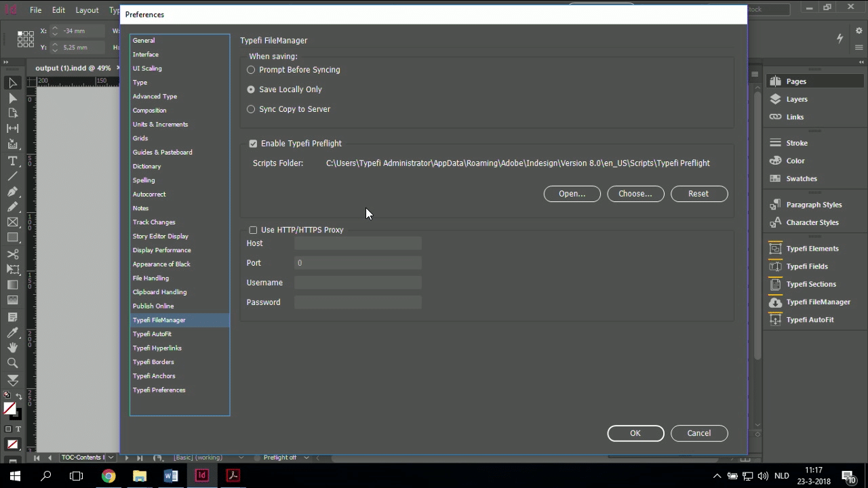Screen dimensions: 868x488
Task: Click the proxy Username field
Action: coord(358,283)
